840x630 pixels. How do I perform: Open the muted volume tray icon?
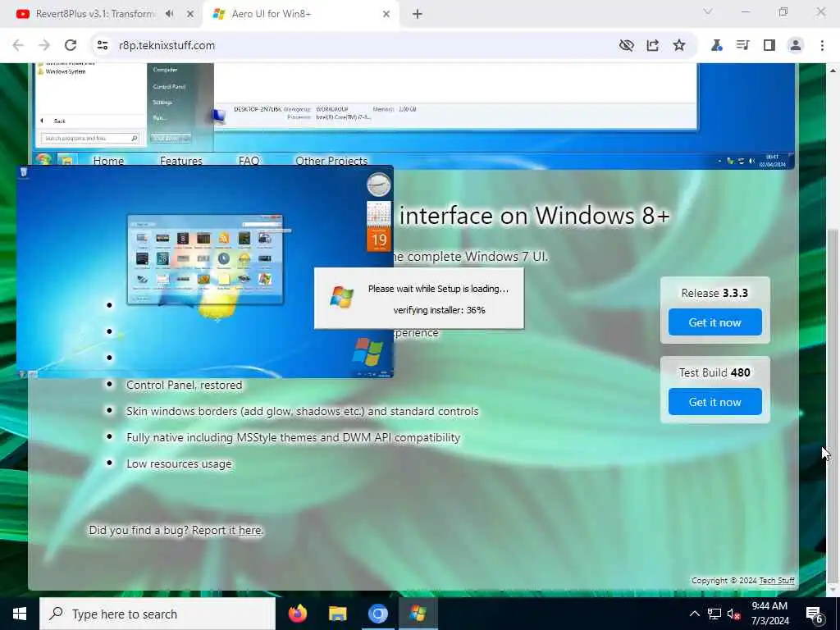tap(734, 614)
